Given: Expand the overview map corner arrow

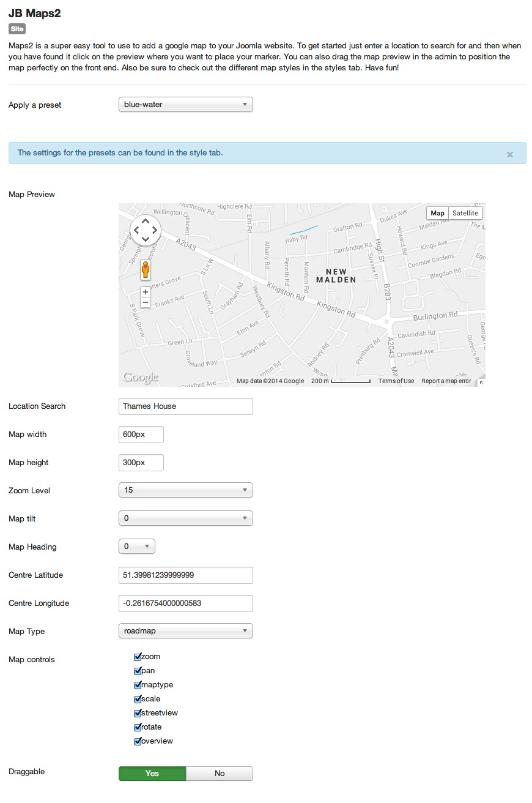Looking at the screenshot, I should pos(481,382).
